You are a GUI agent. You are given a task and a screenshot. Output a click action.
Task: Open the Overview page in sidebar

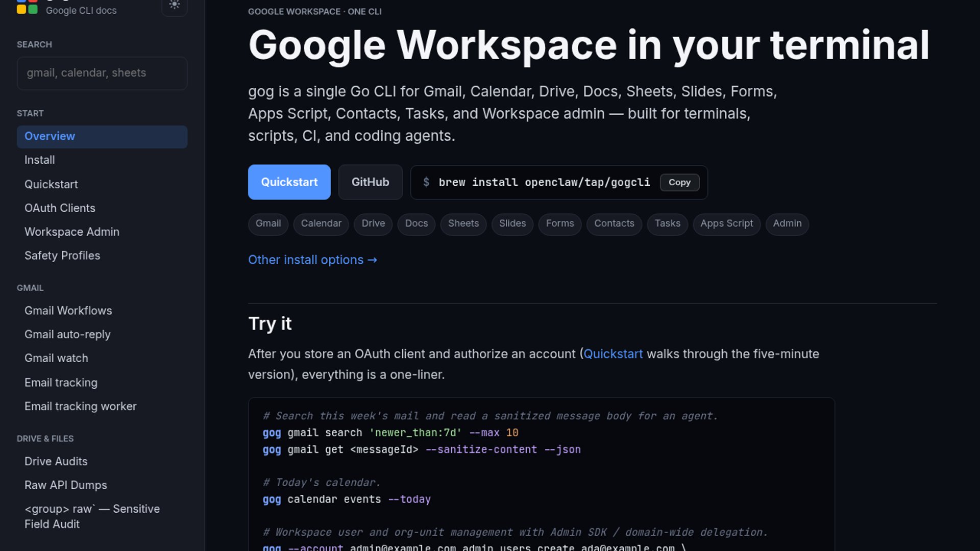coord(102,137)
